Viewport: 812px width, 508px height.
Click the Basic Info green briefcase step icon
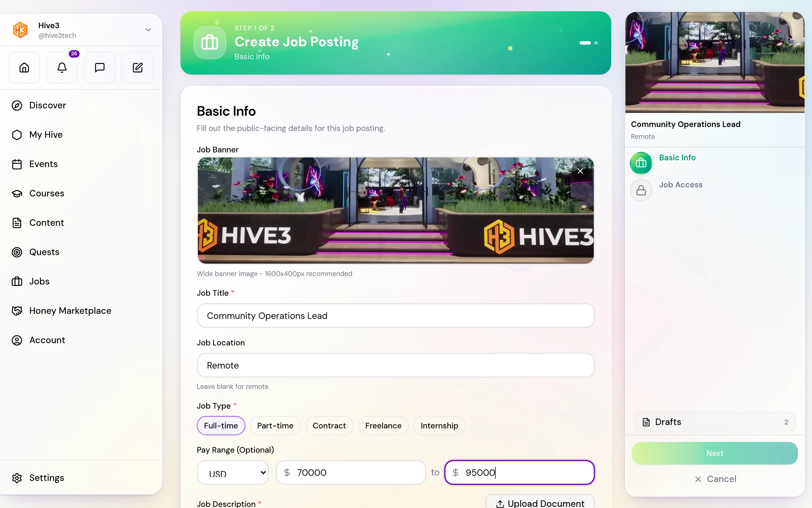point(641,163)
